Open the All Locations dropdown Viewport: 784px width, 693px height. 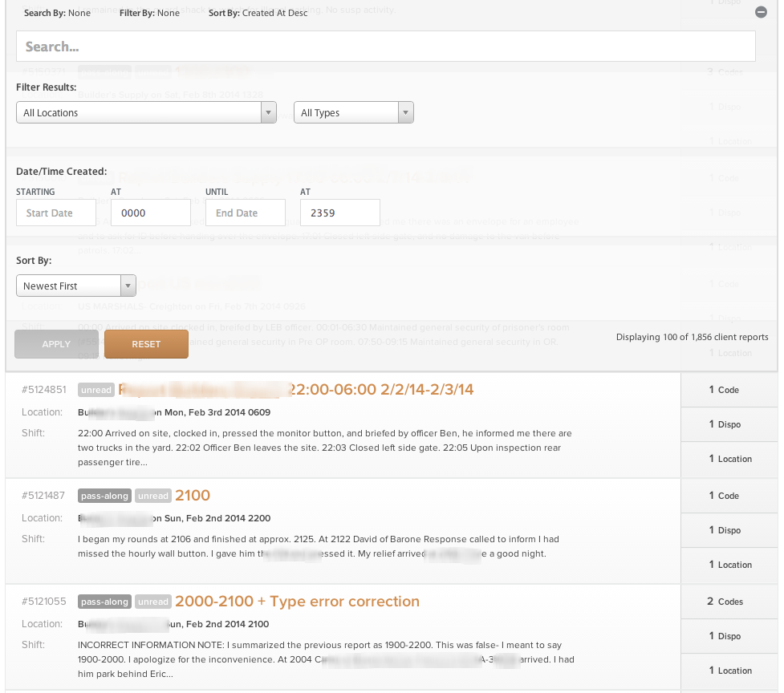click(146, 112)
